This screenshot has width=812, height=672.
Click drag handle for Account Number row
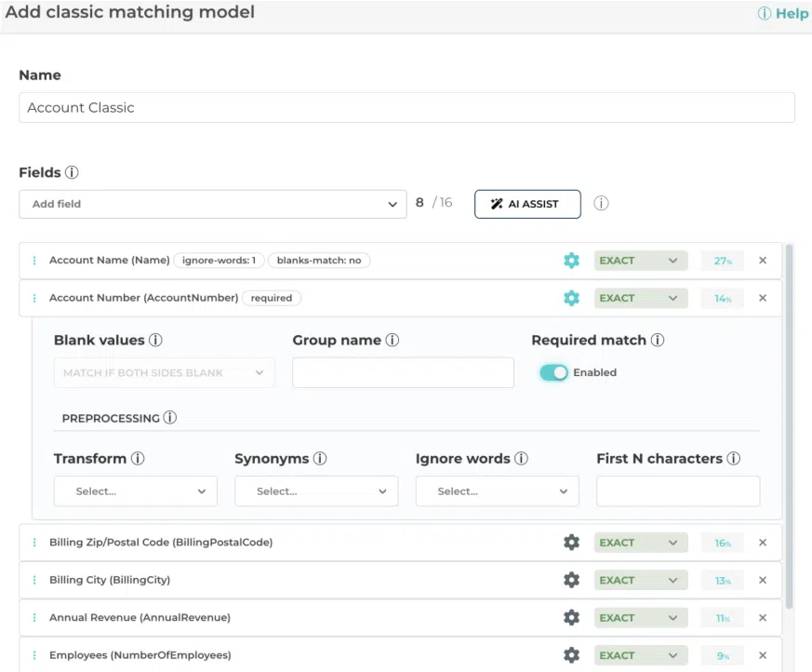[x=34, y=298]
